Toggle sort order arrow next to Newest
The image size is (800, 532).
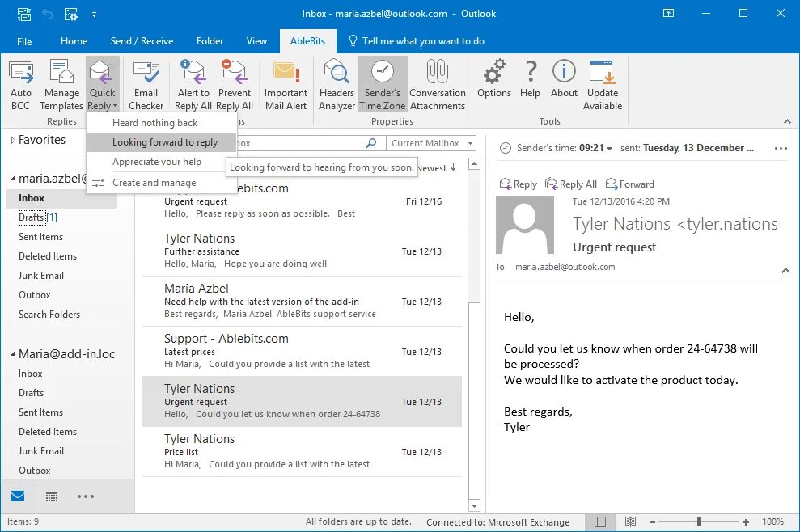coord(453,167)
